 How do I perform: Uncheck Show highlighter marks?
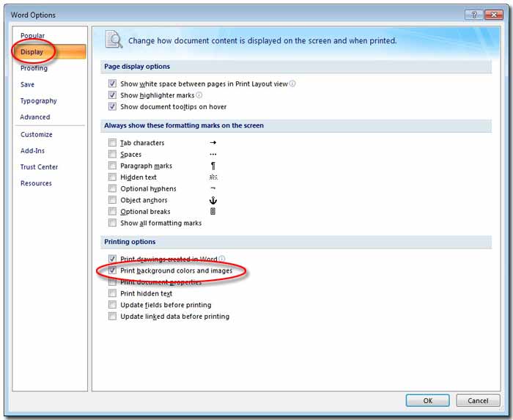pyautogui.click(x=112, y=95)
